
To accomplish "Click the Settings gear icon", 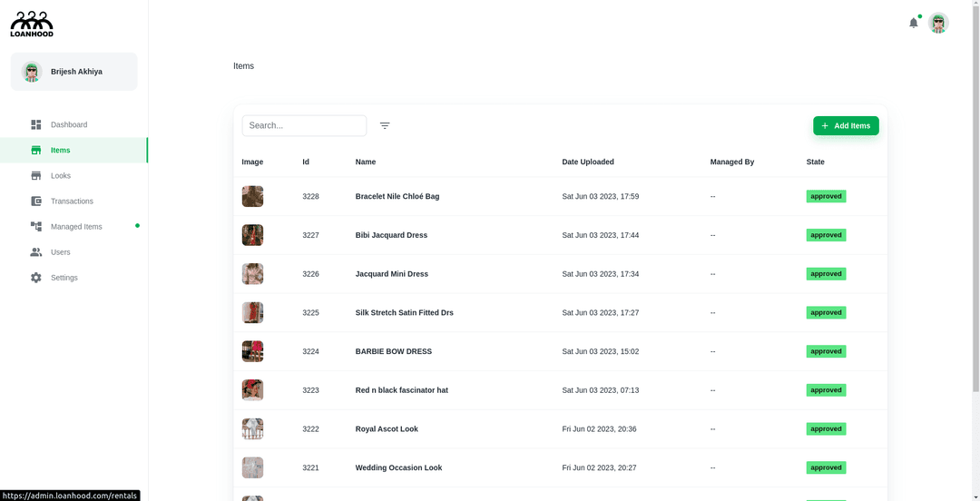I will [36, 278].
